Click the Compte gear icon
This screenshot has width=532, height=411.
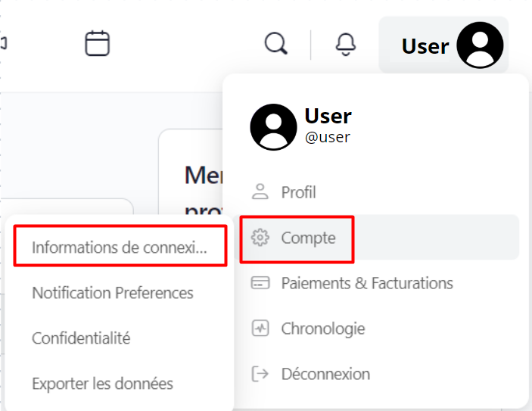click(x=260, y=238)
